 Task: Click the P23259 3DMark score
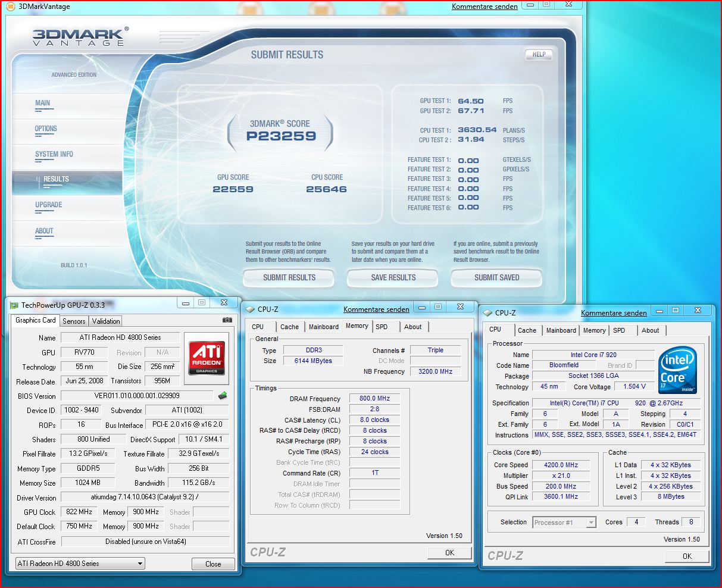pyautogui.click(x=282, y=136)
